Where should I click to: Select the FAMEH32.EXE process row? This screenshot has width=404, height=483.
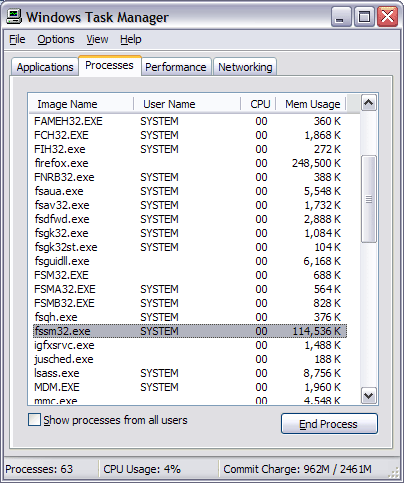[x=190, y=121]
